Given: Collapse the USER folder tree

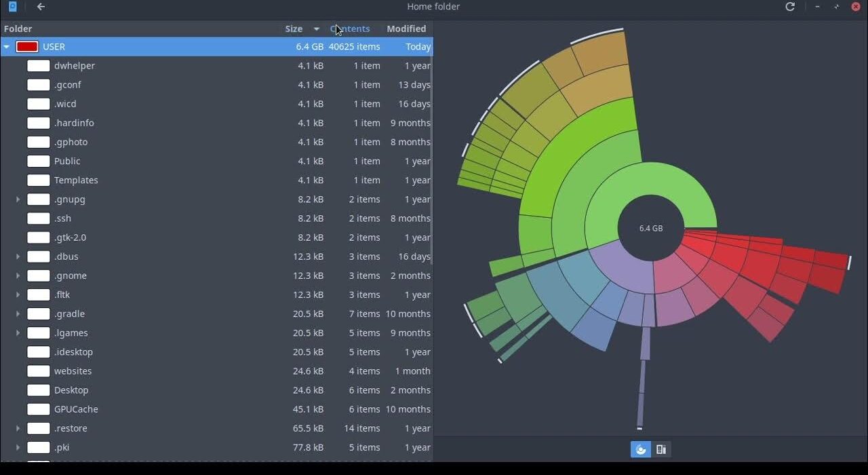Looking at the screenshot, I should (x=7, y=47).
